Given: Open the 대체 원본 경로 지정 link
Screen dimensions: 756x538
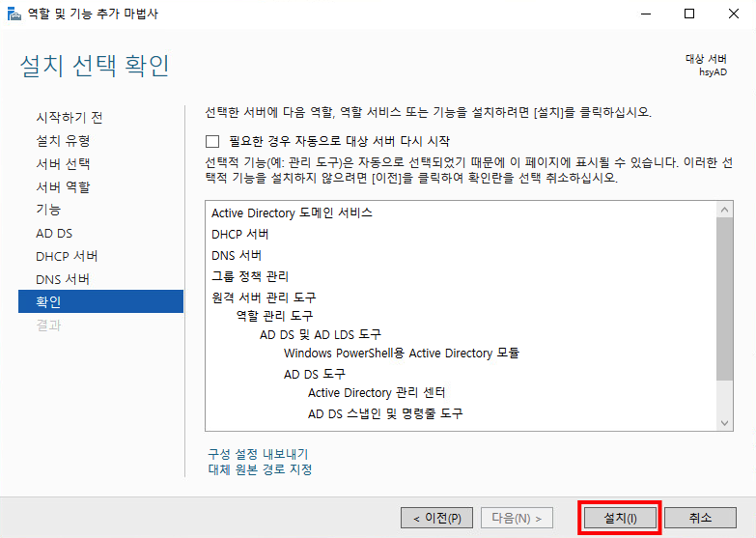Looking at the screenshot, I should (260, 469).
